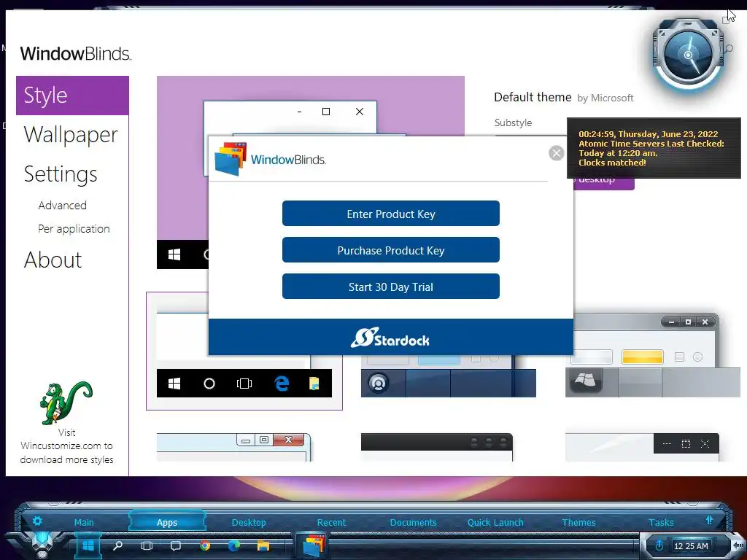Open the About section

(x=53, y=260)
